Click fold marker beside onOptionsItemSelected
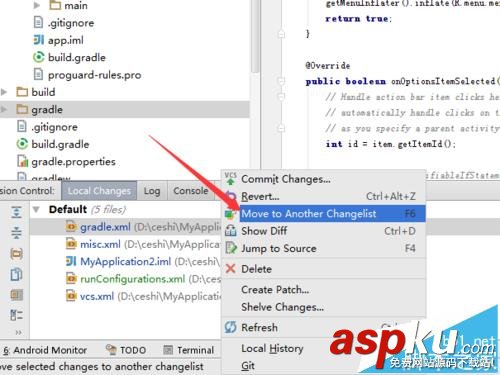 point(281,81)
